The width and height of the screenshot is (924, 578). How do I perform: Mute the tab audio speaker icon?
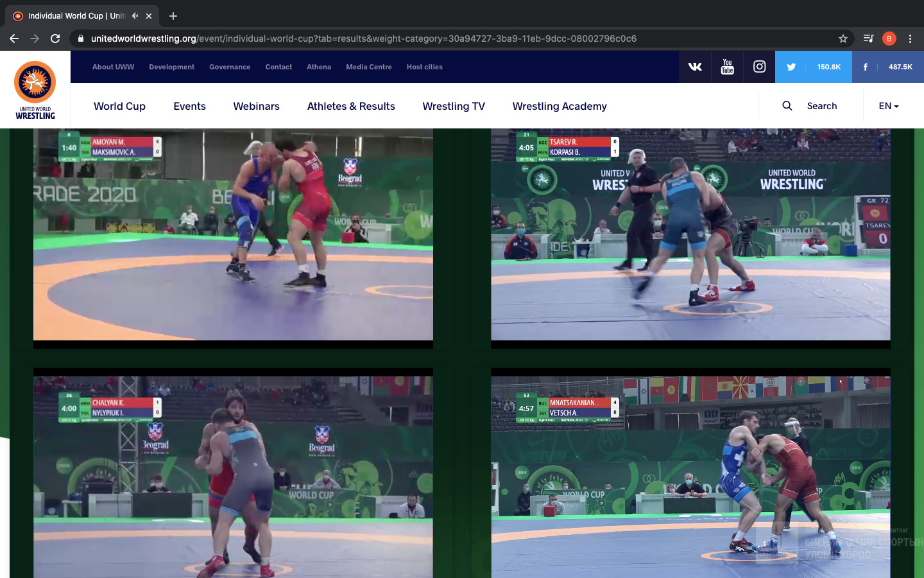point(135,15)
